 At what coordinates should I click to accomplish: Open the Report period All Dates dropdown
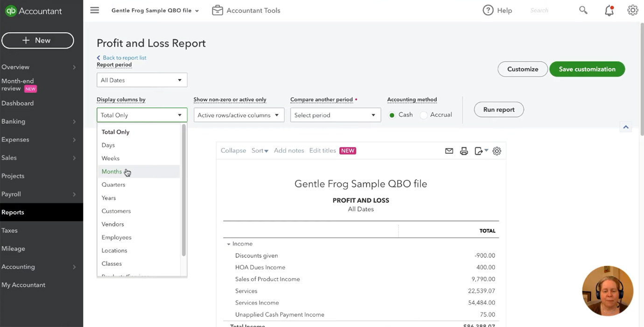coord(142,80)
